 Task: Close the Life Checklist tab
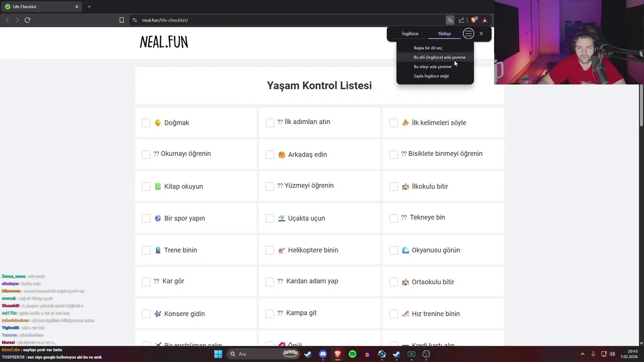point(77,7)
